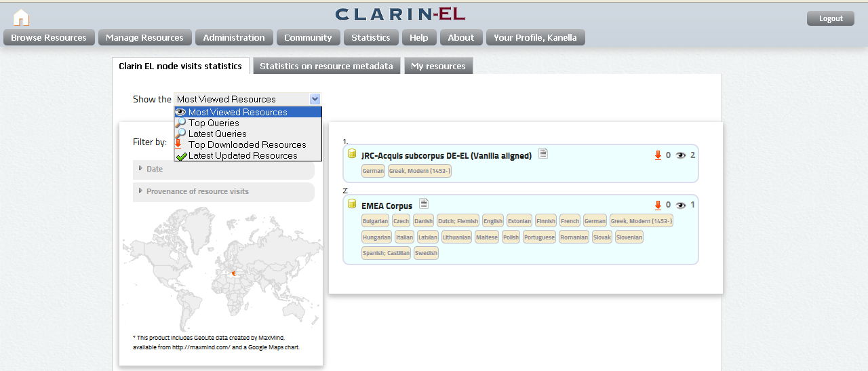Screen dimensions: 868x371
Task: Open EMEA Corpus resource link
Action: (387, 206)
